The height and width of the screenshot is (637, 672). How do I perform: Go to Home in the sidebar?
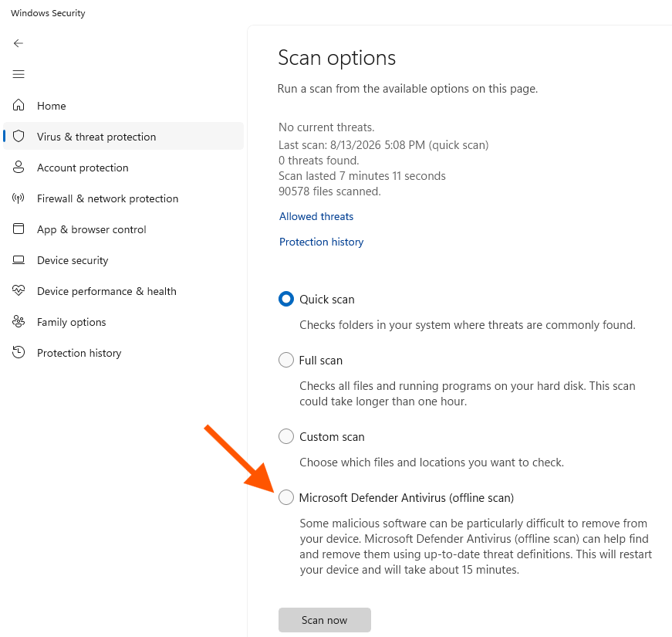click(x=123, y=106)
